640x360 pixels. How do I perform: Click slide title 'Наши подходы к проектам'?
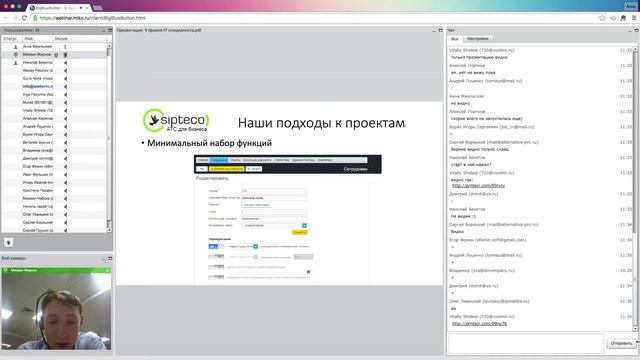point(321,123)
